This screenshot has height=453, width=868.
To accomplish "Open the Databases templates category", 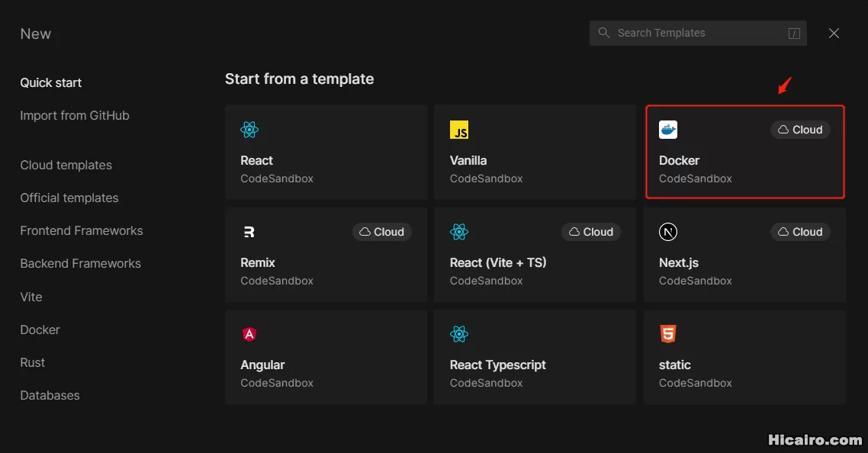I will (50, 395).
